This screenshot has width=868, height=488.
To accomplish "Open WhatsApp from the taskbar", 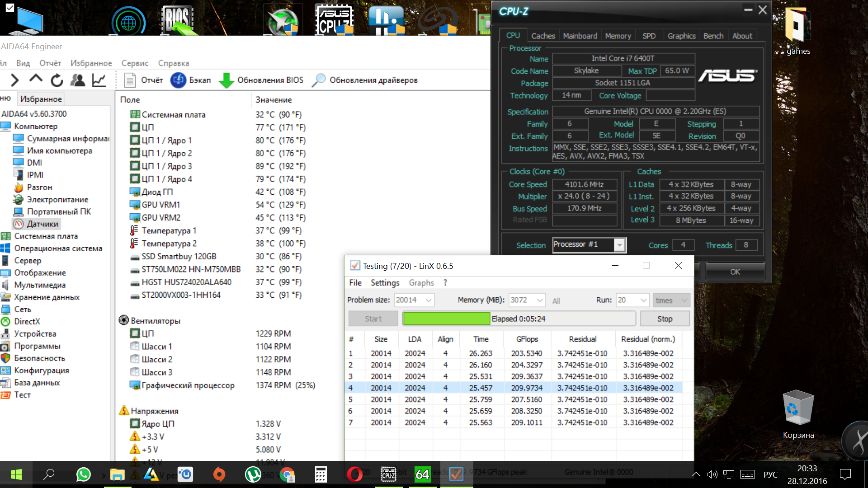I will 84,474.
